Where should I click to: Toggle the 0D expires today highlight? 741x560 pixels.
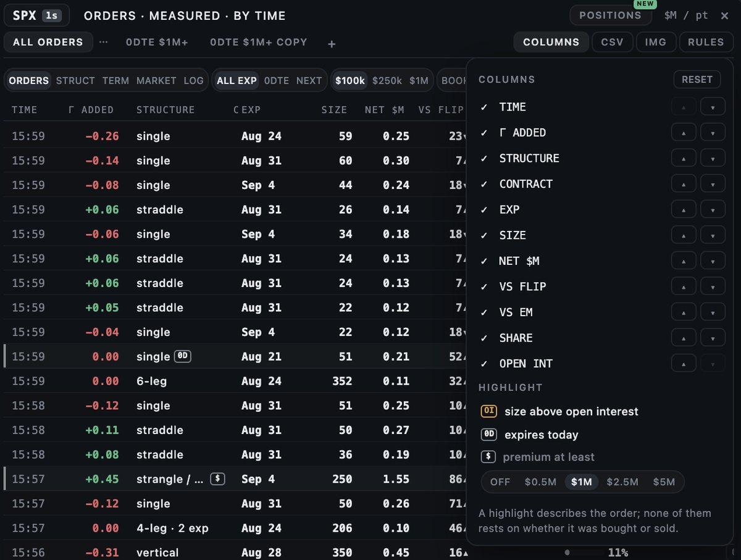click(x=530, y=435)
